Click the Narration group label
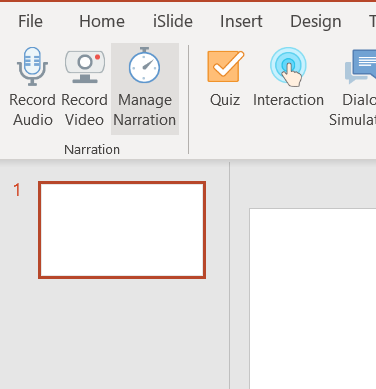Viewport: 376px width, 389px height. [92, 150]
